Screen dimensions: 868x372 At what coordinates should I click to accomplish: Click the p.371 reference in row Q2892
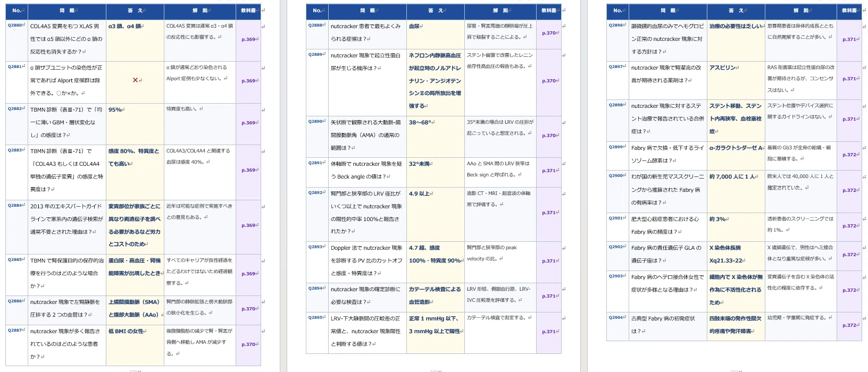click(x=549, y=213)
